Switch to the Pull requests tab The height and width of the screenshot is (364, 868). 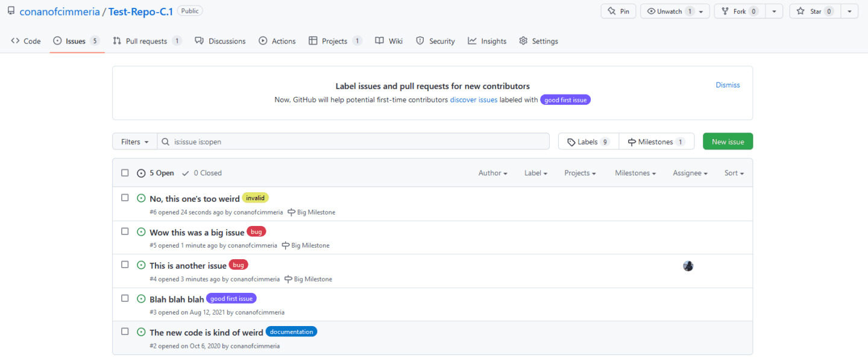tap(147, 40)
